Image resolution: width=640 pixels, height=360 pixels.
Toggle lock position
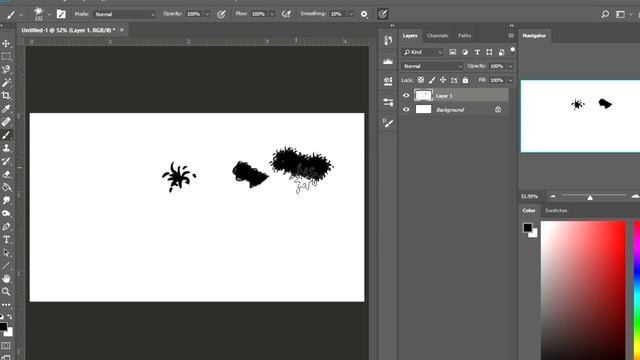(443, 80)
